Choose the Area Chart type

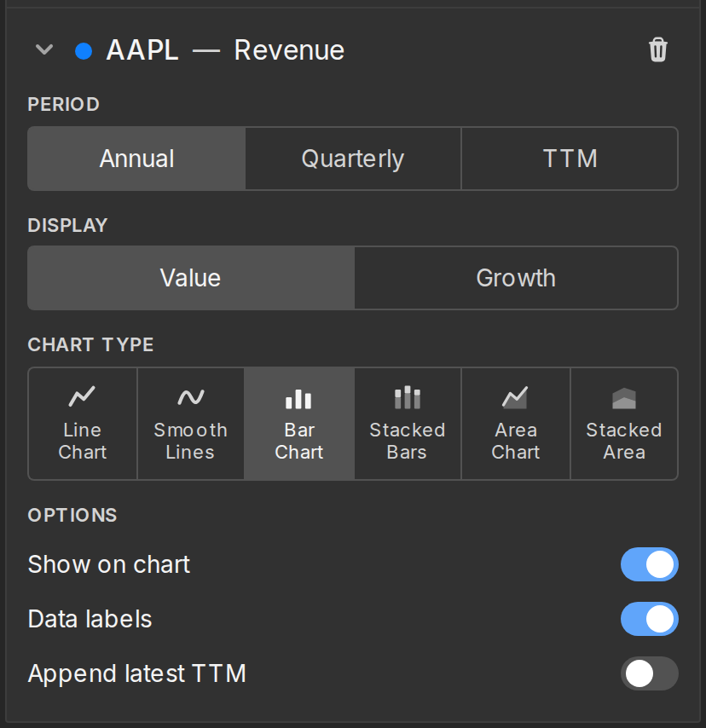click(516, 424)
